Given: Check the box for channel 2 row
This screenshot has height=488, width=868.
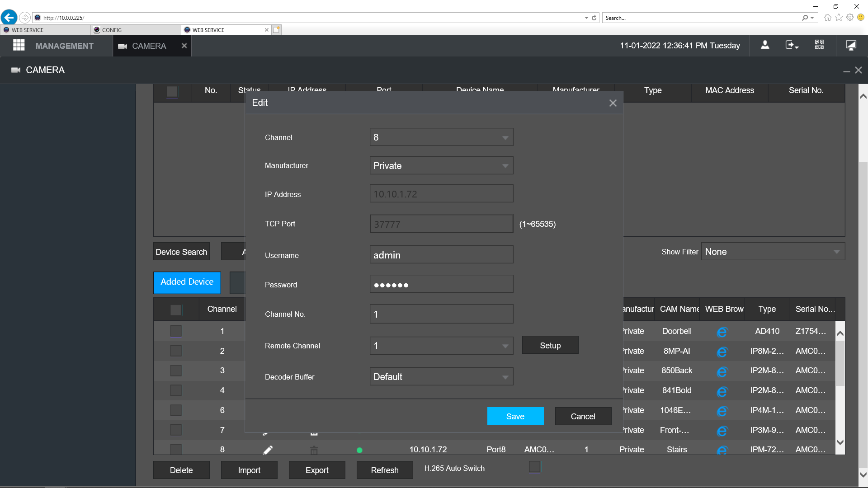Looking at the screenshot, I should (x=176, y=351).
